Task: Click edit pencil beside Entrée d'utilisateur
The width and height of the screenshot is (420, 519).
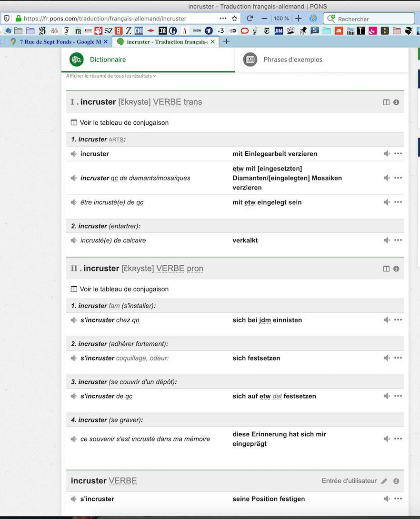Action: coord(384,481)
